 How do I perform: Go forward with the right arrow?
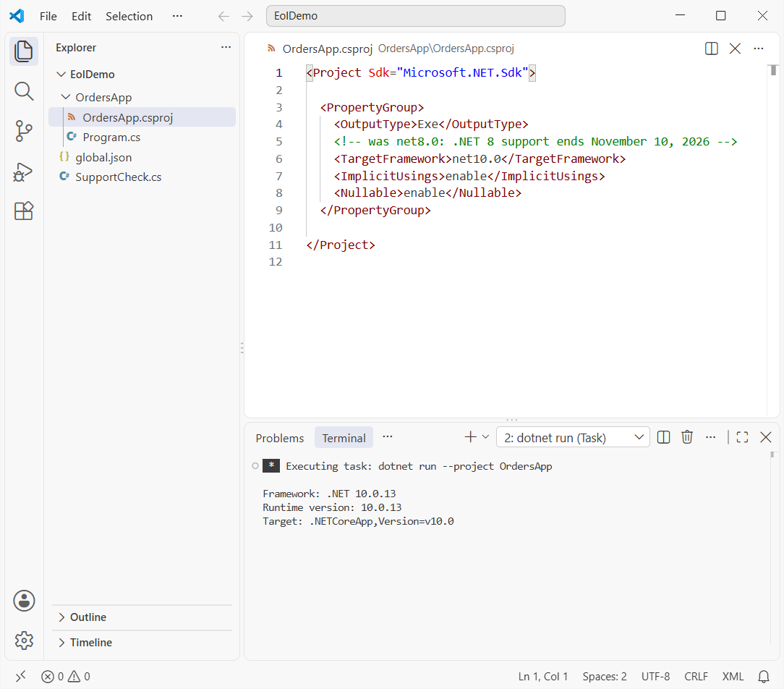point(247,17)
